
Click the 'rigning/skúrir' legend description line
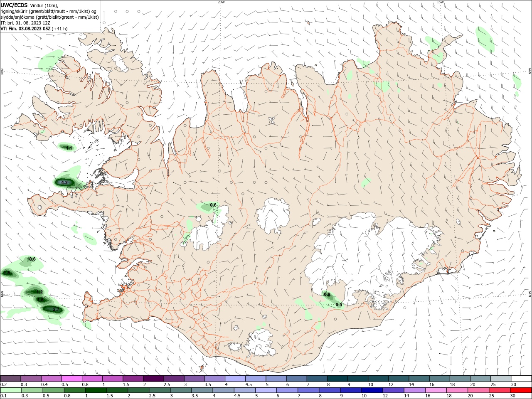coord(49,11)
